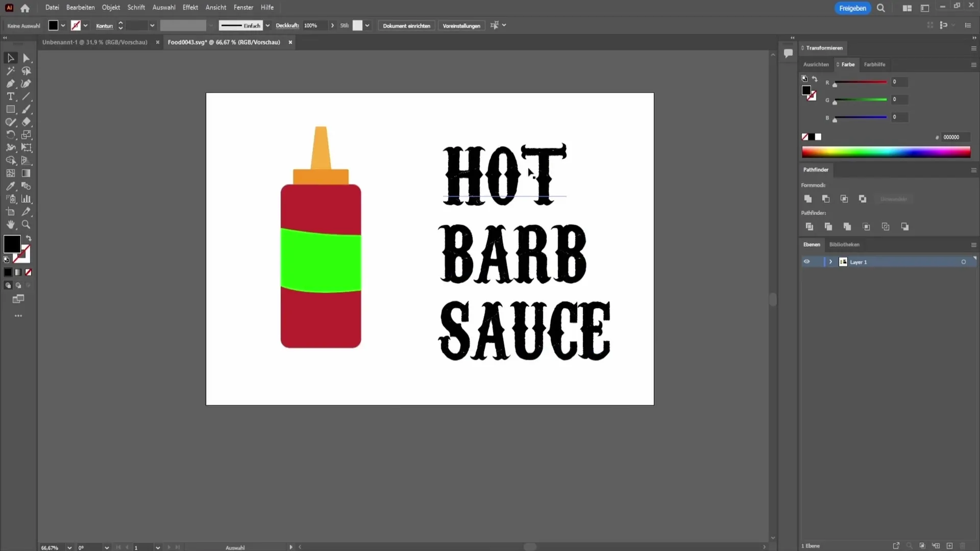980x551 pixels.
Task: Open the search icon in top bar
Action: (881, 8)
